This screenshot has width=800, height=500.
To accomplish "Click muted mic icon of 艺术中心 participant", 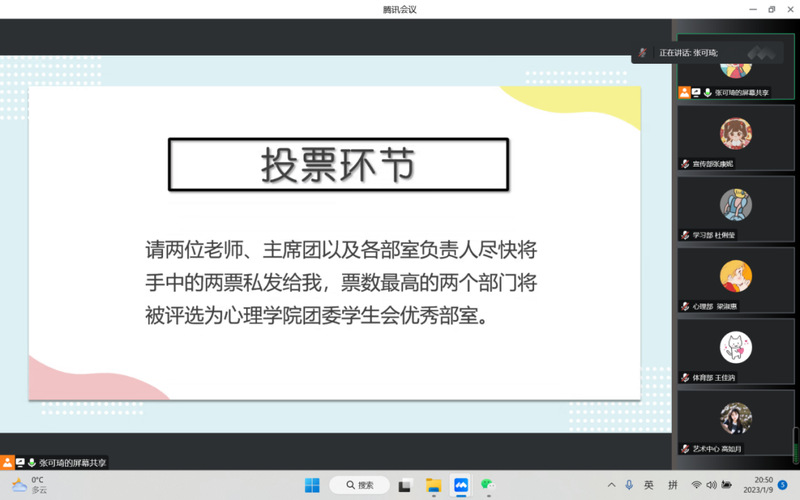I will coord(685,449).
